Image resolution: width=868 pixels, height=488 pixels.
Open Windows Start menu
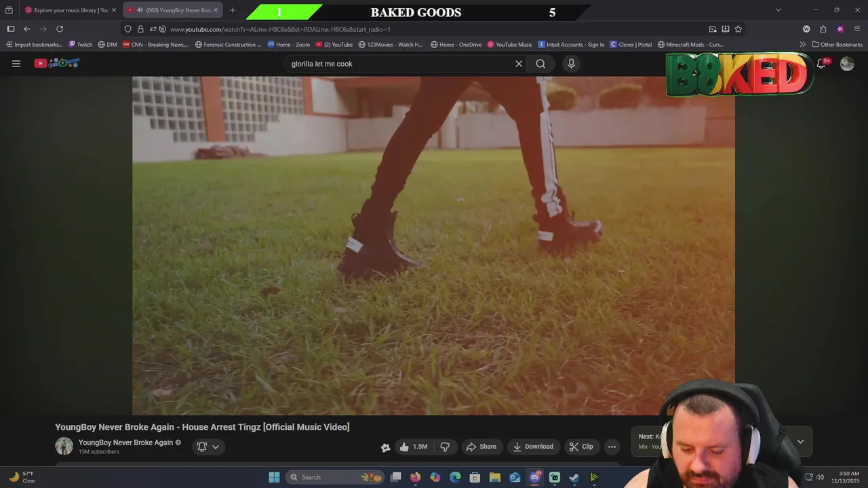(274, 477)
